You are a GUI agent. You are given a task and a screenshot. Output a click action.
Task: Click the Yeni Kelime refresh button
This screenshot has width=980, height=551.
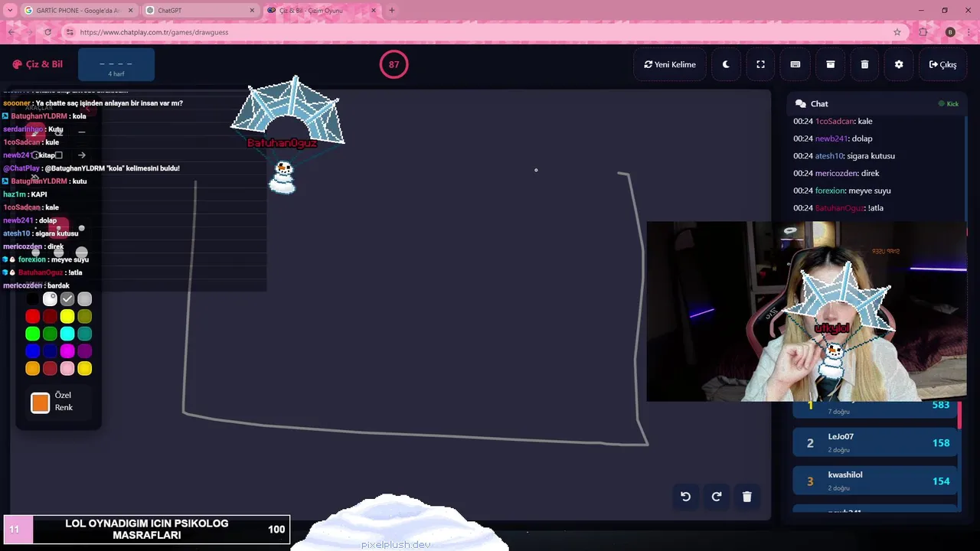click(x=670, y=64)
